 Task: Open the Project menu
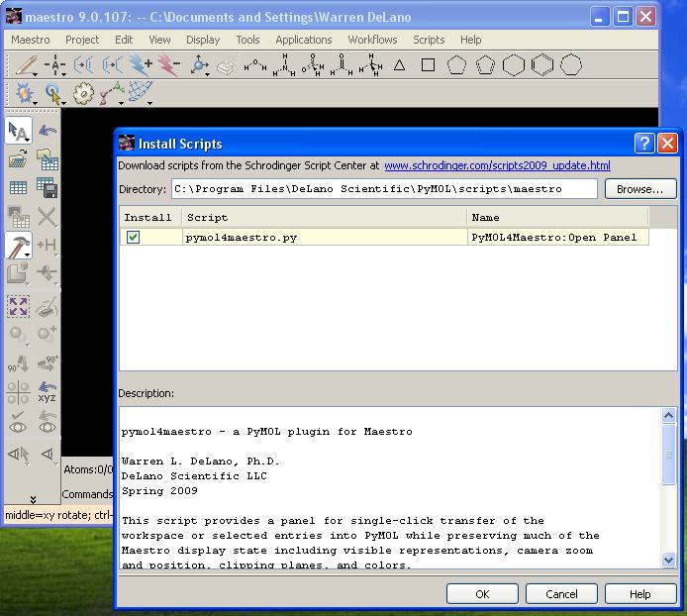click(82, 40)
